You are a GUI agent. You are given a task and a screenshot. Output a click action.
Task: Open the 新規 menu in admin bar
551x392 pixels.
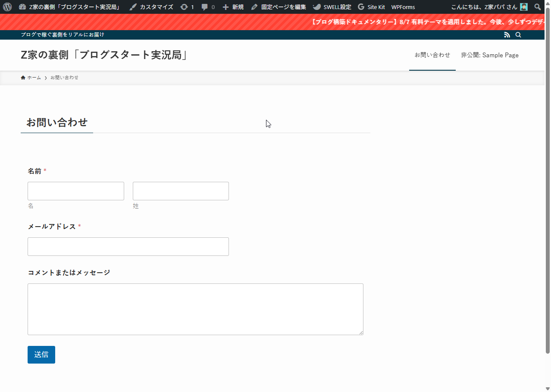233,7
